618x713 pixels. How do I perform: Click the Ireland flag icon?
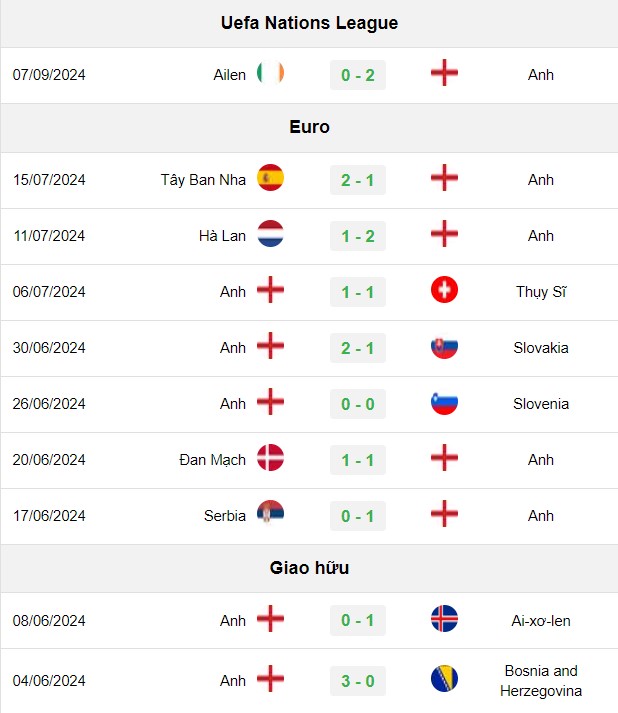click(270, 73)
